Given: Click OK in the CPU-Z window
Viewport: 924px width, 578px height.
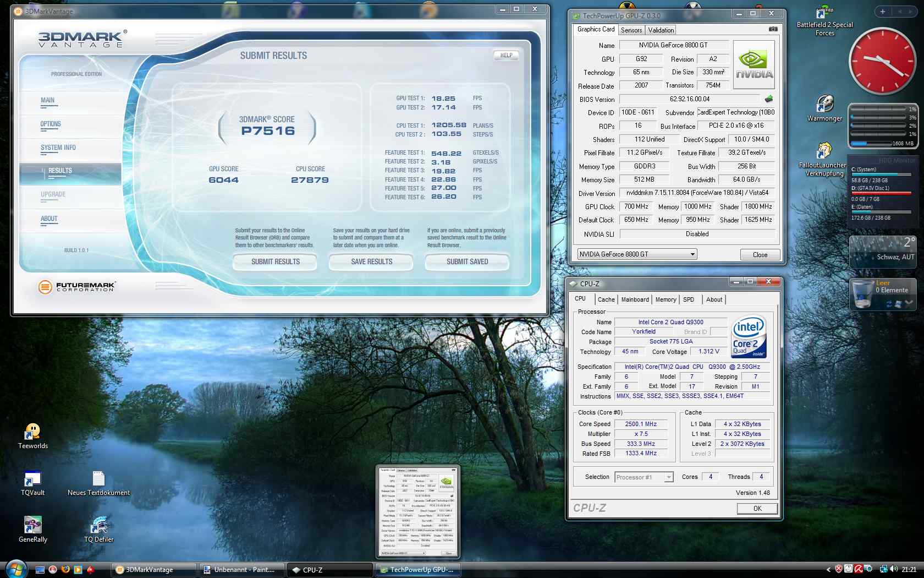Looking at the screenshot, I should pos(757,509).
